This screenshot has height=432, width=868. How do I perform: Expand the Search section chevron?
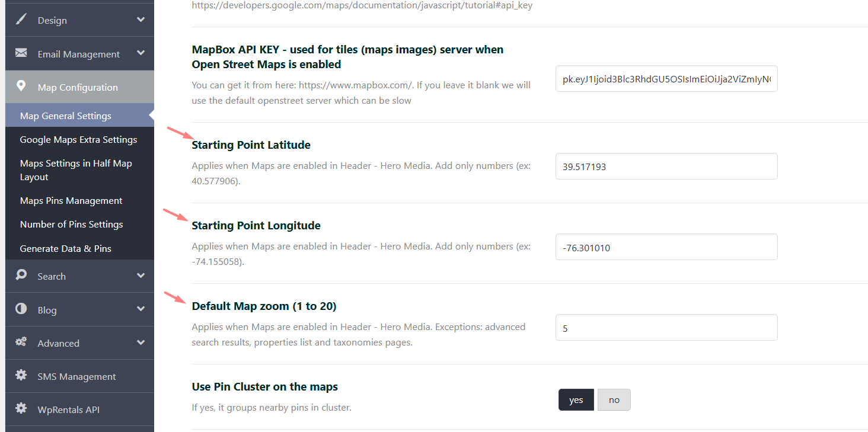click(141, 276)
